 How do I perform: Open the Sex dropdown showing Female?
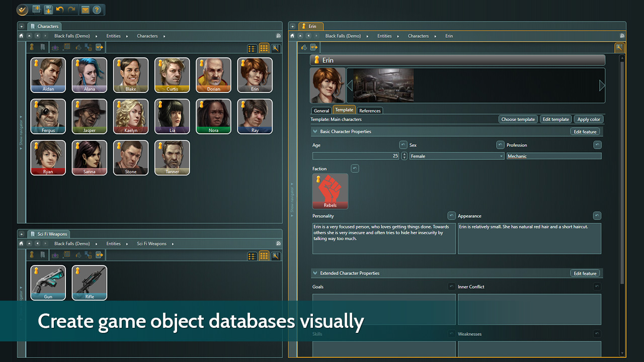[x=500, y=156]
